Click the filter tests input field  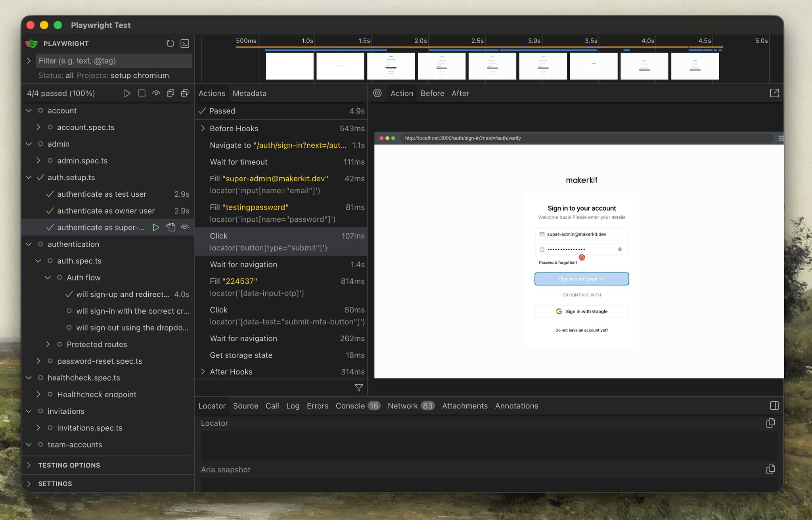113,61
